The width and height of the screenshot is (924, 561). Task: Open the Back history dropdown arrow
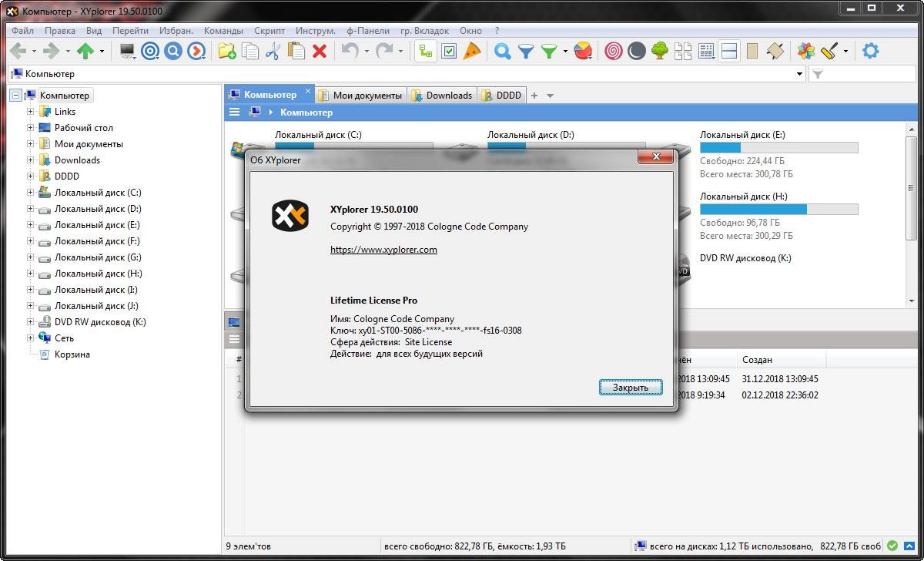tap(34, 51)
